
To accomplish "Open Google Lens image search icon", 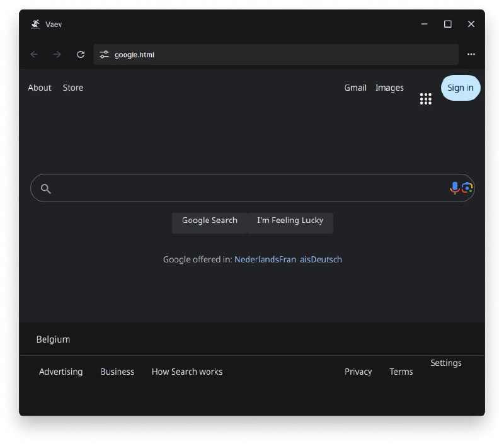I will click(x=467, y=188).
